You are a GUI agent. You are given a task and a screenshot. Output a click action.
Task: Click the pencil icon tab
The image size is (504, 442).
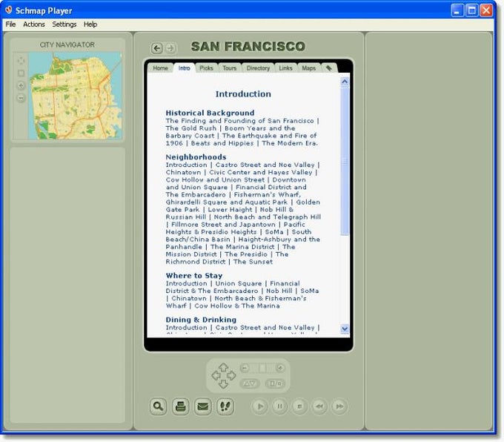tap(329, 68)
